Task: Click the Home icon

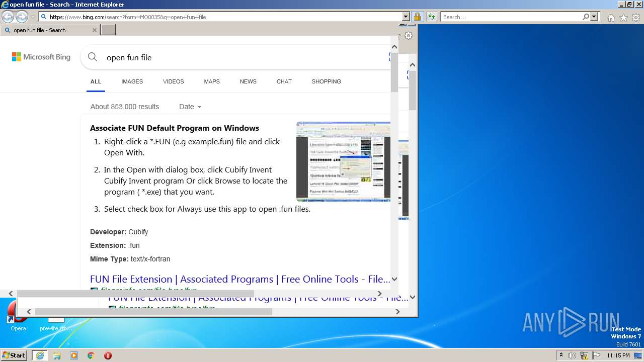Action: click(611, 18)
